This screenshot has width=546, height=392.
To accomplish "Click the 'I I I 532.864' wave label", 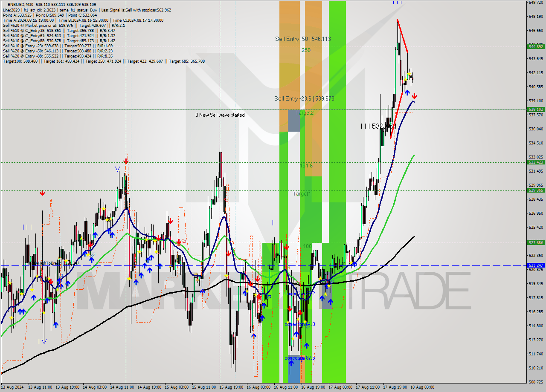I will tap(378, 126).
